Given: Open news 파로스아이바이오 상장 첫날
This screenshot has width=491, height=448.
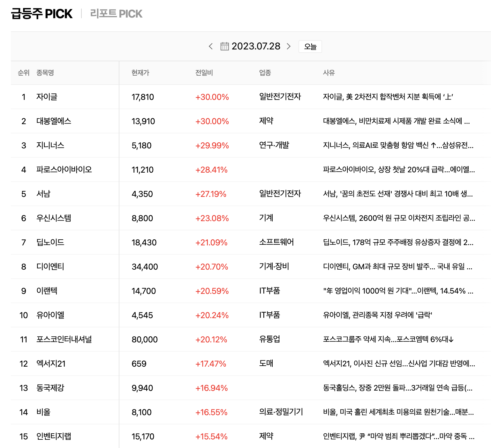Looking at the screenshot, I should coord(399,169).
